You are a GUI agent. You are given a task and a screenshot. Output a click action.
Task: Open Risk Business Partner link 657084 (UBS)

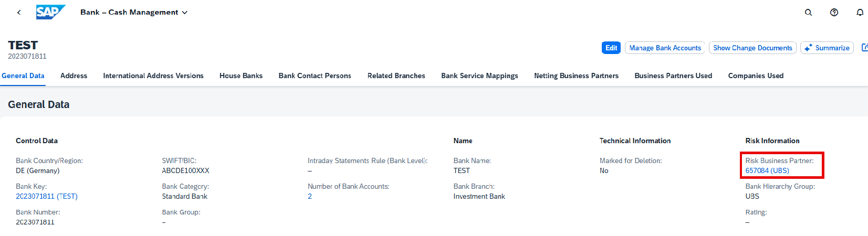(767, 170)
